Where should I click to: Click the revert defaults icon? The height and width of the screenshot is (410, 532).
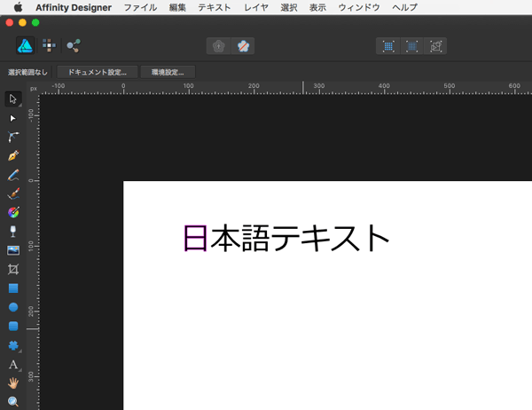pyautogui.click(x=243, y=46)
